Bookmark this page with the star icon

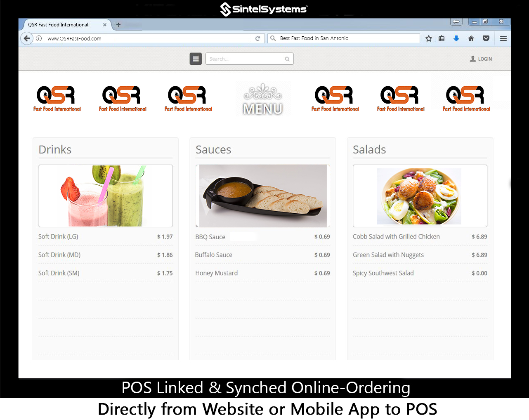click(x=429, y=38)
